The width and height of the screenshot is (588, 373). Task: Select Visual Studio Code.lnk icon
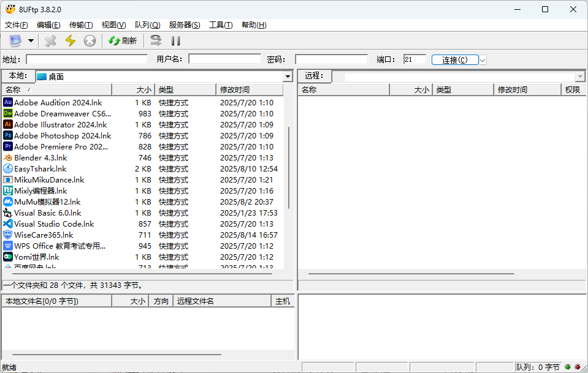[x=8, y=224]
